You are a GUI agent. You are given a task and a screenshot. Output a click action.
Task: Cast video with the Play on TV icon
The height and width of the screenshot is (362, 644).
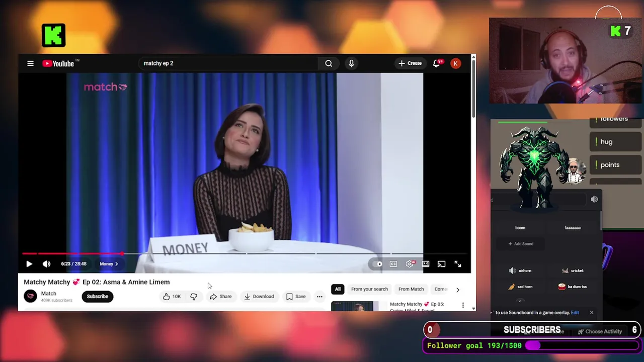441,264
